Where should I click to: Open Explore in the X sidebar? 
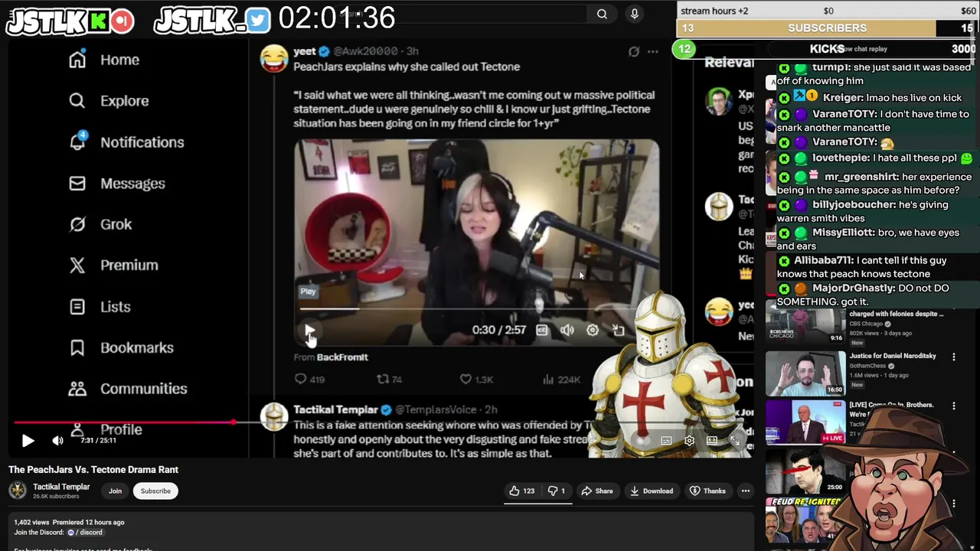click(x=109, y=101)
